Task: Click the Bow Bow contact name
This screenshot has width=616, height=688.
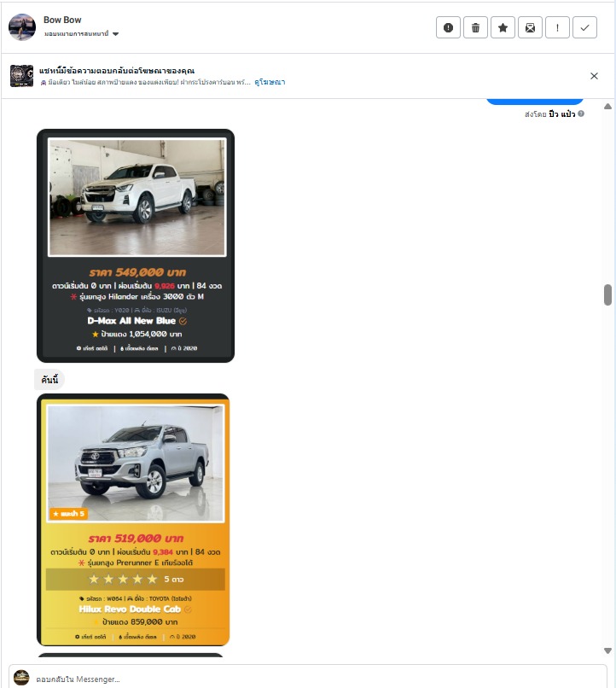Action: pyautogui.click(x=62, y=20)
